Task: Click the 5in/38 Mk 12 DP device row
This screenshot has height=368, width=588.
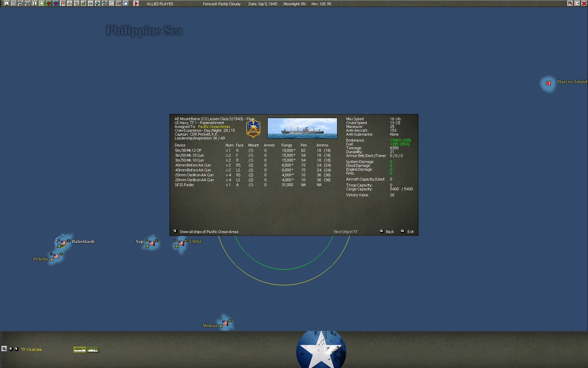Action: (253, 150)
